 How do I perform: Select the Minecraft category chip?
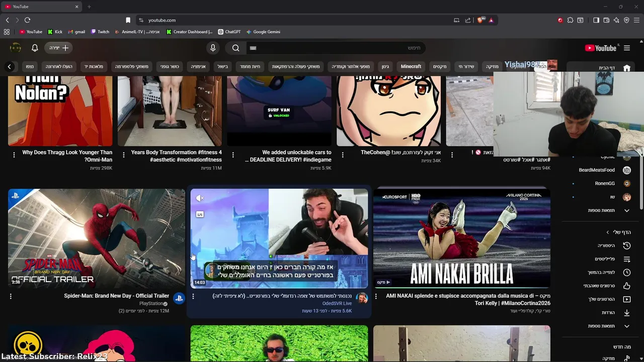[x=411, y=66]
